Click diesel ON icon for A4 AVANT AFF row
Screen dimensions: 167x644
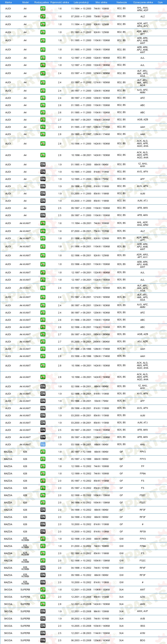click(x=43, y=401)
